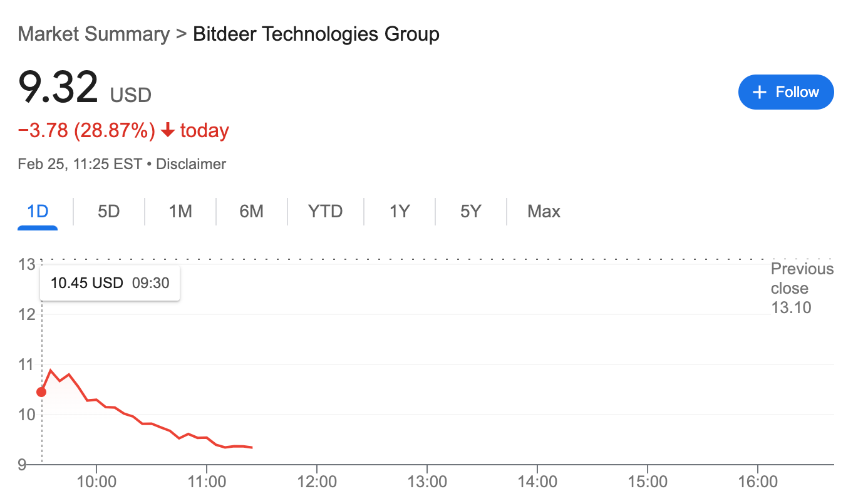Click the 12:00 time axis label
This screenshot has width=868, height=501.
316,482
